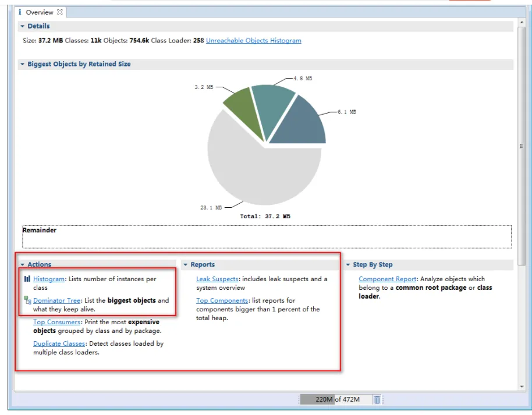Open the Top Consumers link
Image resolution: width=532 pixels, height=415 pixels.
[x=56, y=322]
